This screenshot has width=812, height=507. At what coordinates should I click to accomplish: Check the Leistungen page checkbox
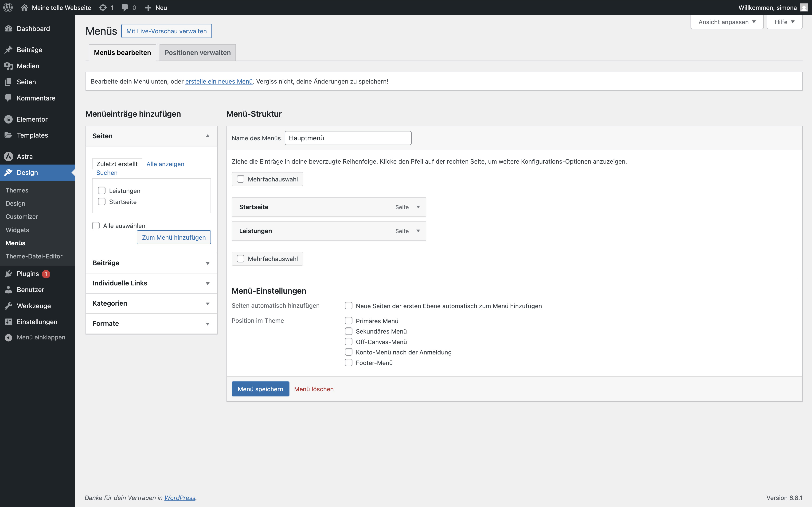pos(102,190)
